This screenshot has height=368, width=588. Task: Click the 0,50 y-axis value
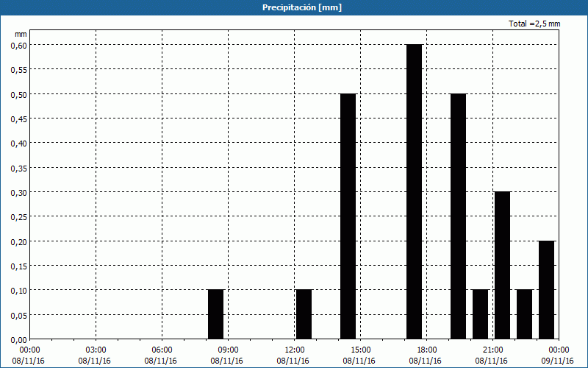[x=19, y=94]
